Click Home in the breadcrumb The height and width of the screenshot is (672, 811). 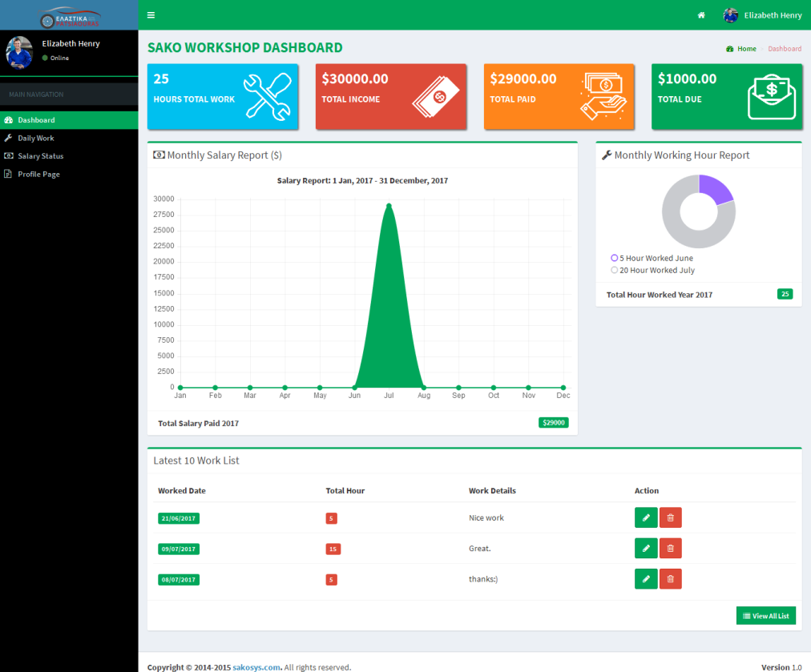pyautogui.click(x=746, y=49)
